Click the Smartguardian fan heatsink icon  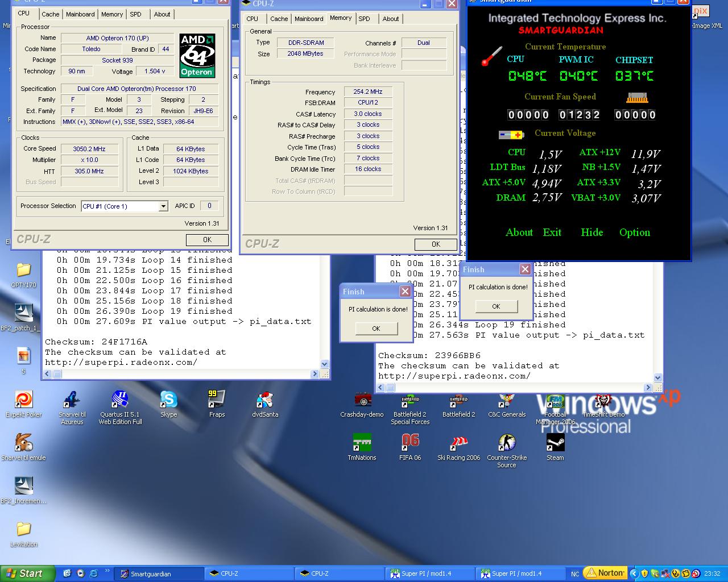click(x=637, y=98)
